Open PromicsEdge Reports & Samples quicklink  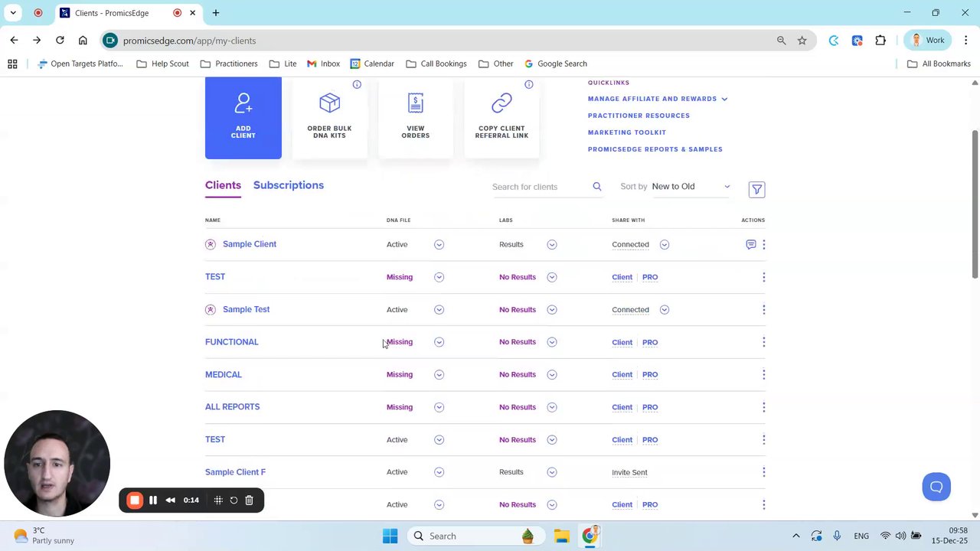click(655, 149)
